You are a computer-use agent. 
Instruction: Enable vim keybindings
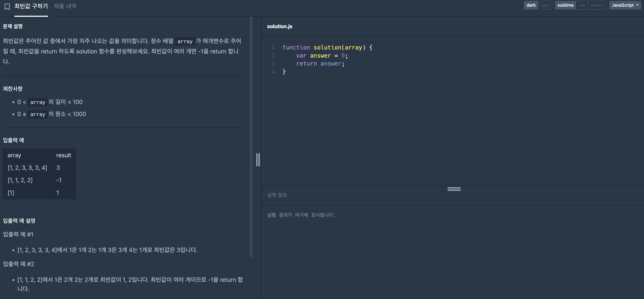[582, 5]
